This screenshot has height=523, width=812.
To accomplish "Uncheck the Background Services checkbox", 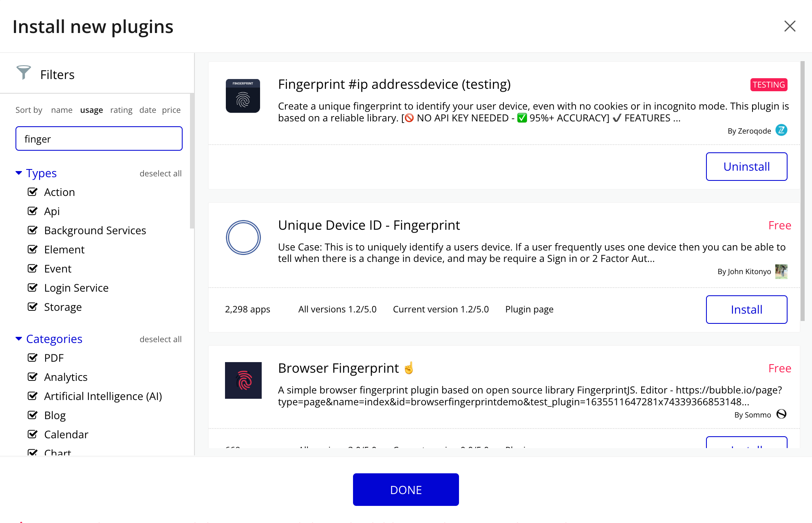I will pos(33,230).
